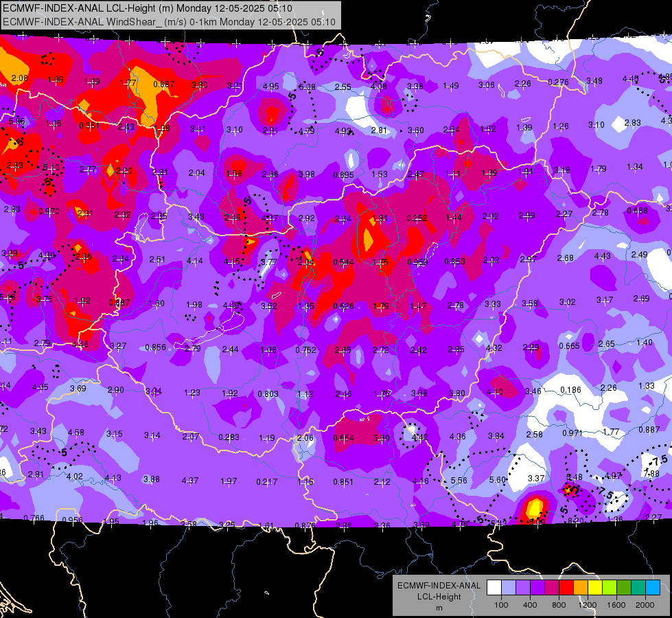Click the map value 0.853
The width and height of the screenshot is (672, 618).
[454, 261]
